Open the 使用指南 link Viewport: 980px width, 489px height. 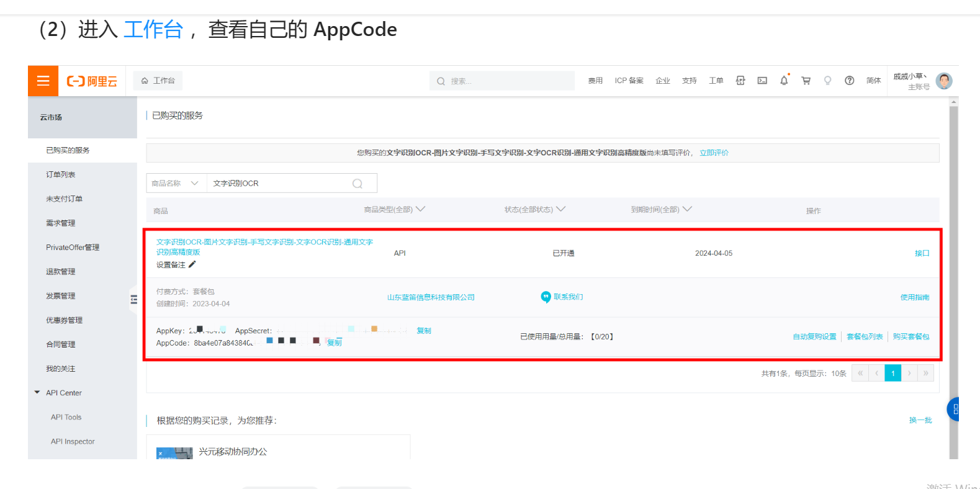coord(915,297)
